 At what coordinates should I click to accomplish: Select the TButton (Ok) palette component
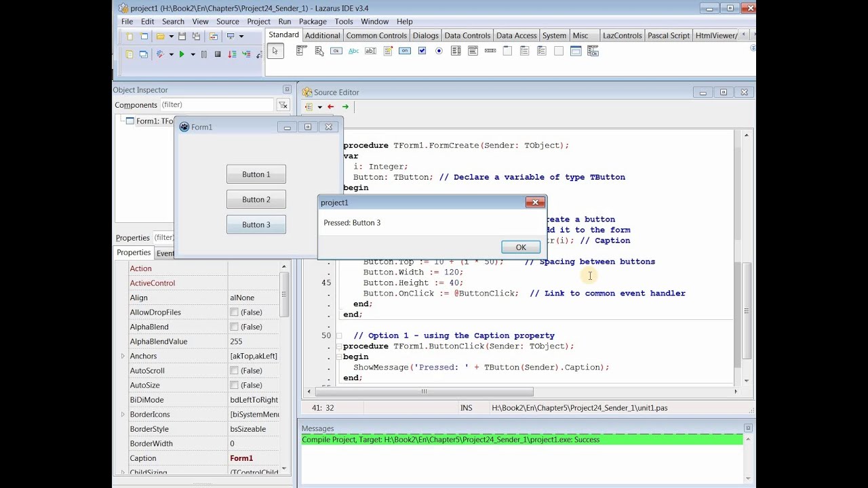(336, 51)
